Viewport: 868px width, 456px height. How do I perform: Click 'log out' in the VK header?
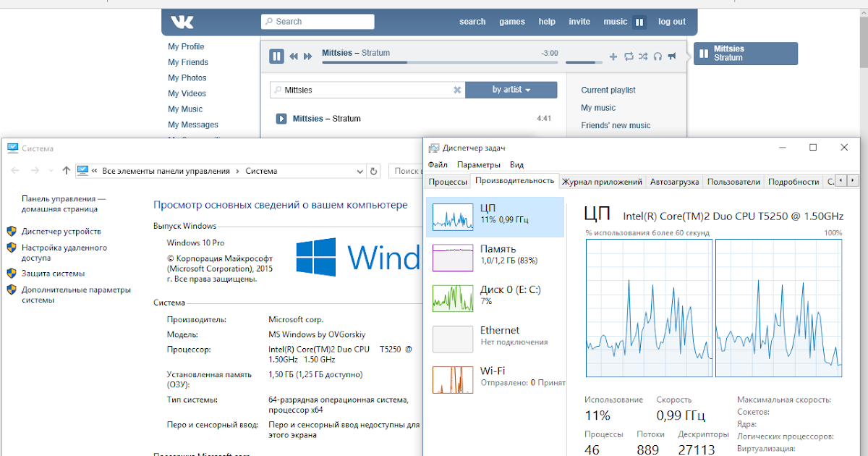pos(672,22)
